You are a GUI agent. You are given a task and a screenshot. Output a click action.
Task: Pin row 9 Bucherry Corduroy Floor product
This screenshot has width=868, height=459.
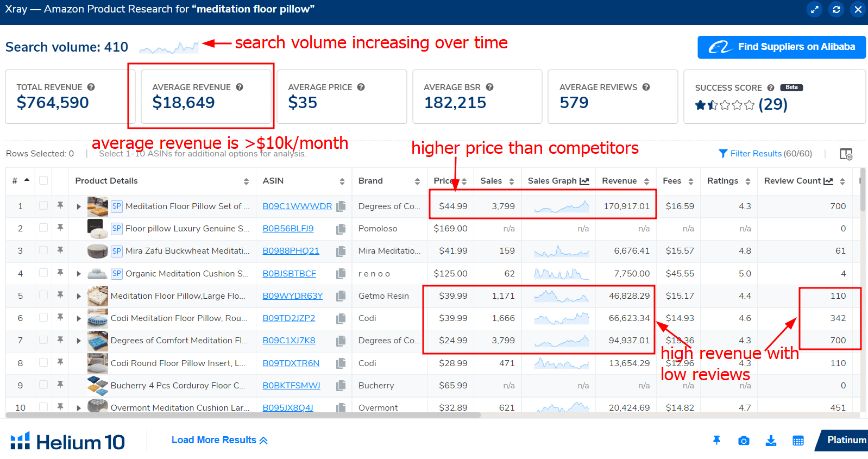point(60,385)
